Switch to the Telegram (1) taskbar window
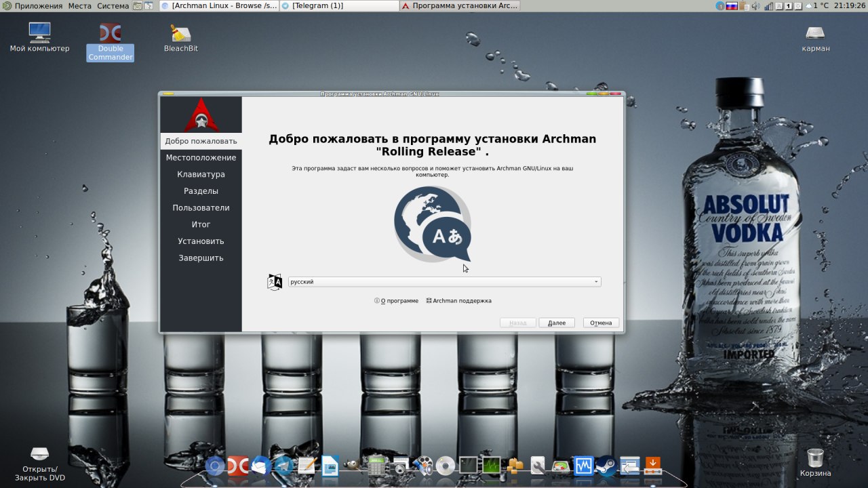This screenshot has width=868, height=488. (338, 5)
